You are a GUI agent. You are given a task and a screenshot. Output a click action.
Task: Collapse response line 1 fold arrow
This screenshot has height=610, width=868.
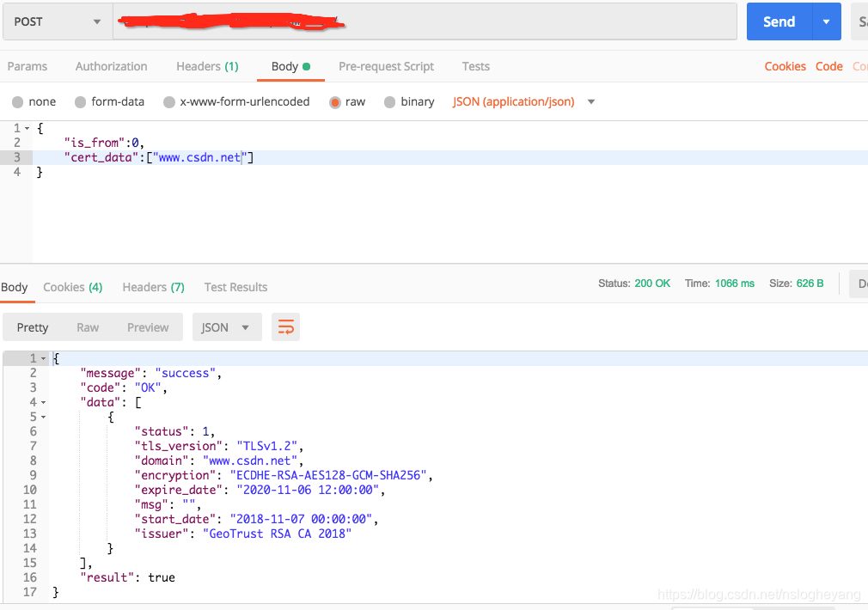tap(44, 358)
